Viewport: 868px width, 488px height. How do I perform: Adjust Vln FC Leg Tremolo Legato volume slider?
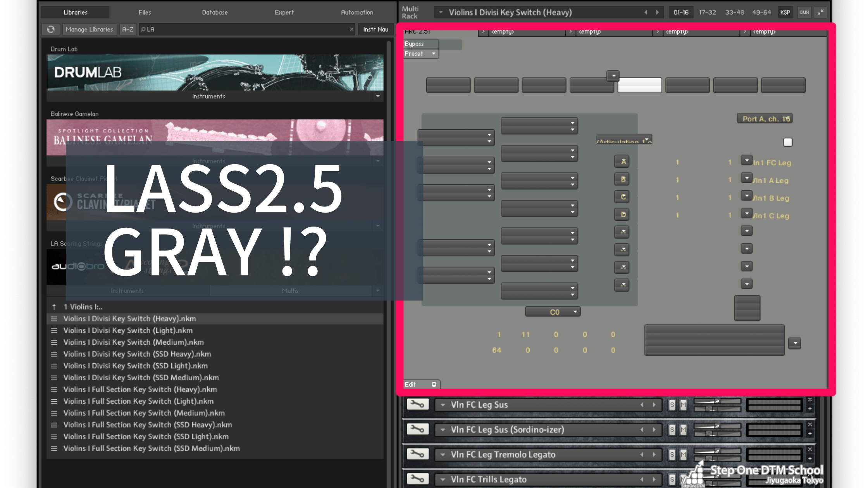point(717,451)
